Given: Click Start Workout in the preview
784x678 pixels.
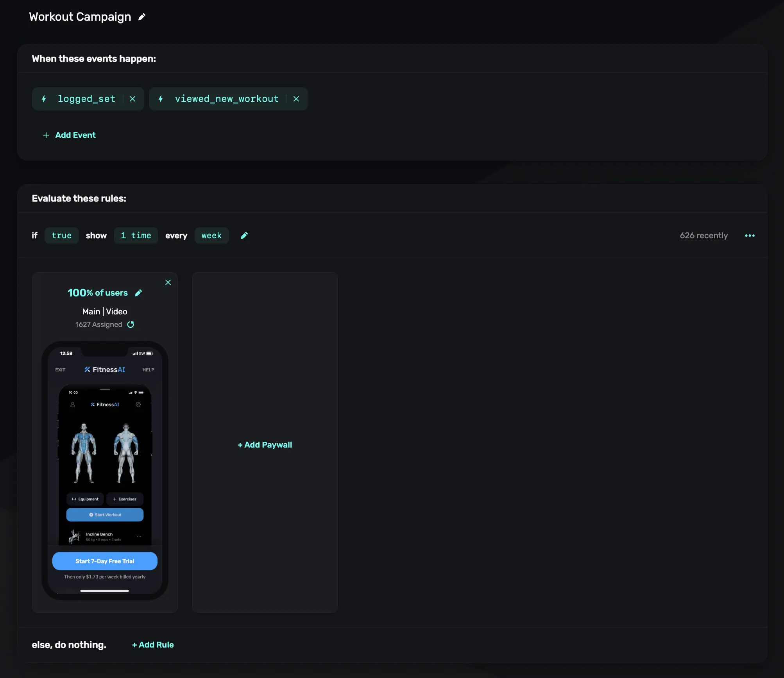Looking at the screenshot, I should click(x=105, y=515).
